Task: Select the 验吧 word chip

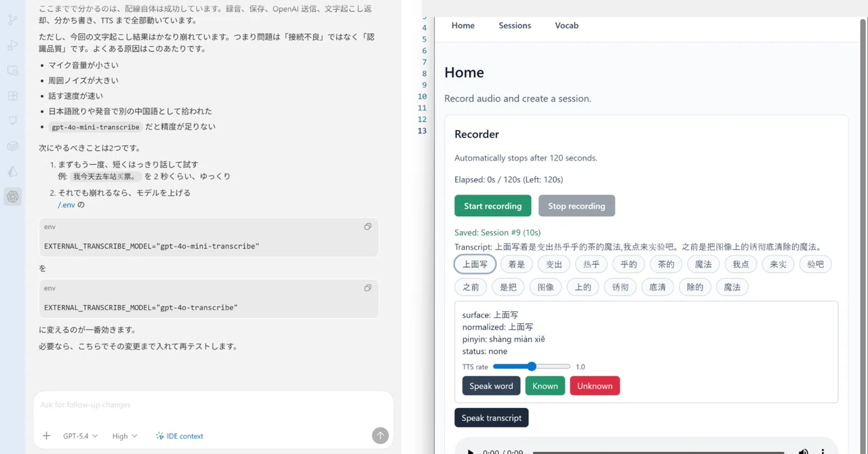Action: [x=815, y=264]
